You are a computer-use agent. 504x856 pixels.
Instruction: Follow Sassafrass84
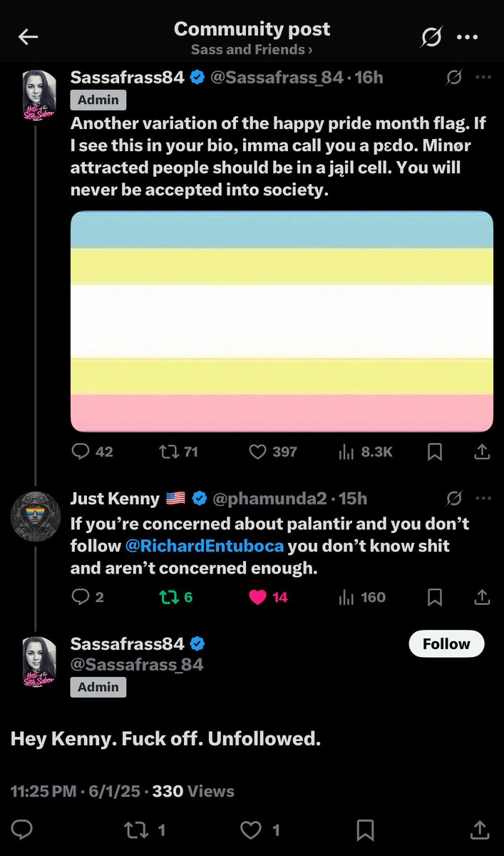[x=446, y=644]
